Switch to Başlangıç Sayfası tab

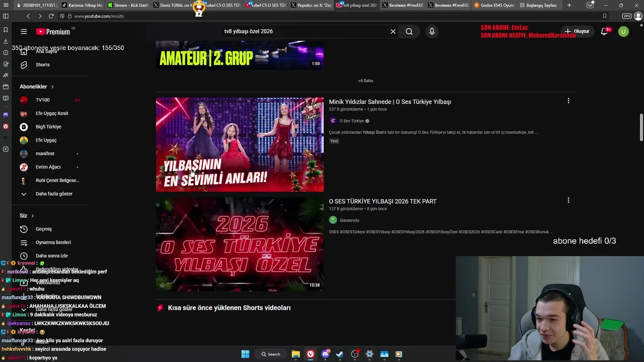tap(540, 5)
